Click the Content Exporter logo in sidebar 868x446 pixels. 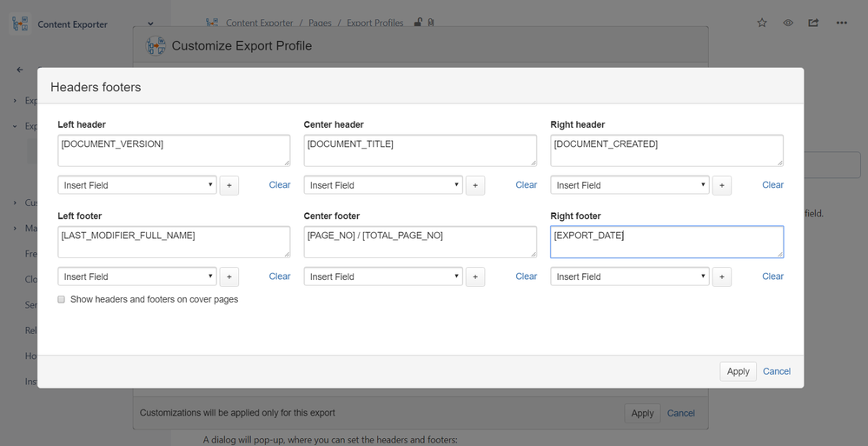[x=20, y=24]
